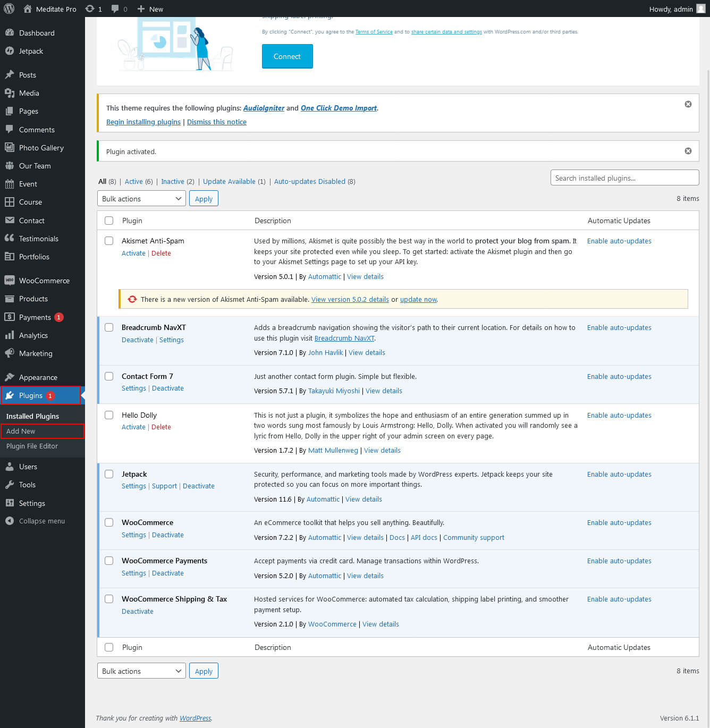This screenshot has height=728, width=710.
Task: Click the Testimonials quote icon
Action: (10, 238)
